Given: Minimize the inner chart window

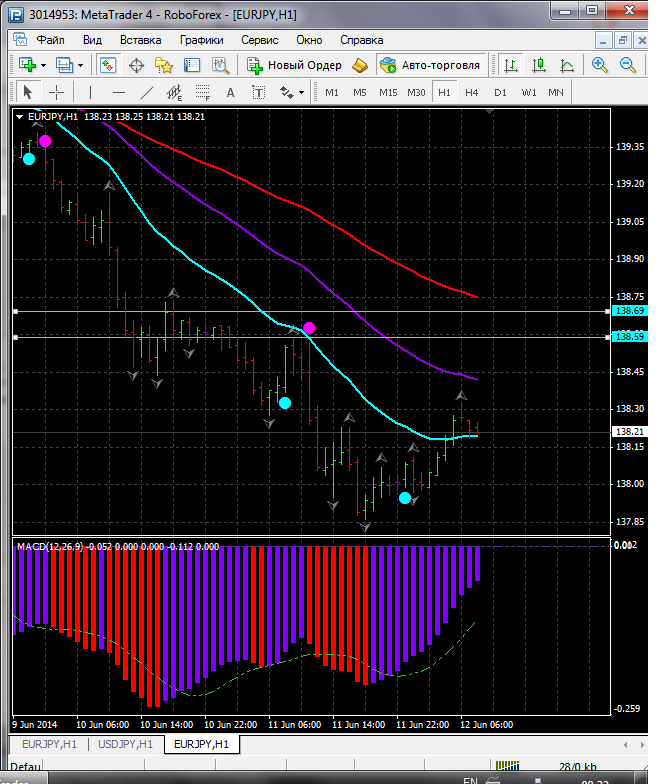Looking at the screenshot, I should (604, 40).
